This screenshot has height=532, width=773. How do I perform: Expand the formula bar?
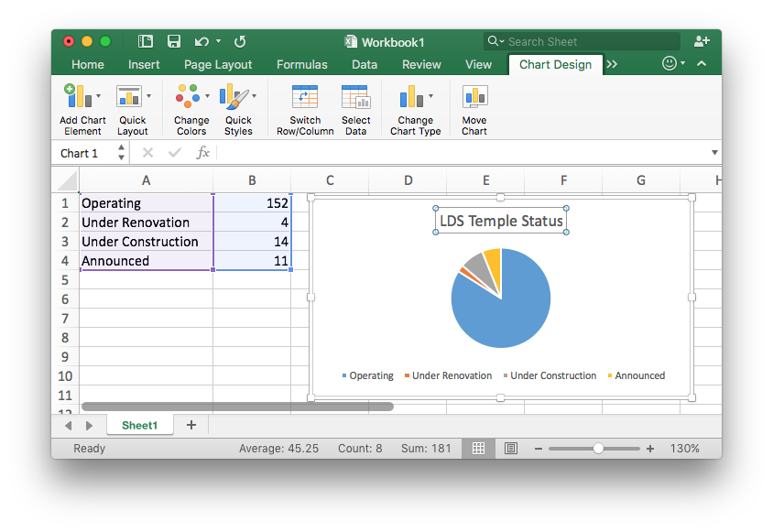(x=714, y=153)
